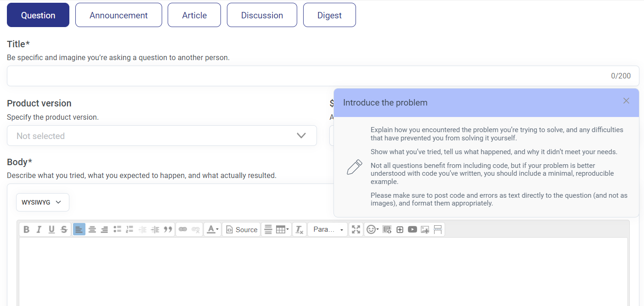The height and width of the screenshot is (306, 644).
Task: Maximize the editor with fullscreen icon
Action: tap(356, 229)
